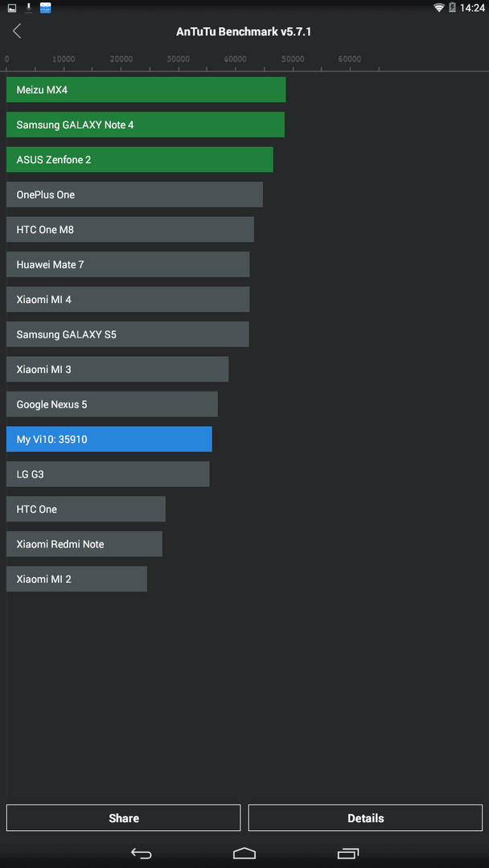Tap the My Vi10: 35910 blue bar
Screen dimensions: 489x868
click(109, 439)
